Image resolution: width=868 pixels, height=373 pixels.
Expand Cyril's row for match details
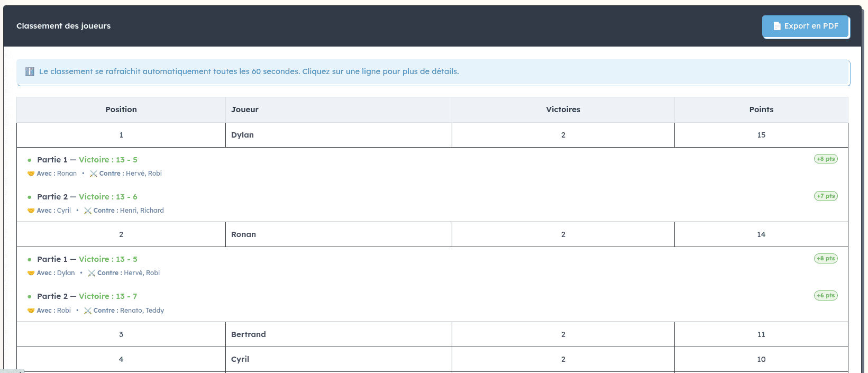tap(339, 359)
